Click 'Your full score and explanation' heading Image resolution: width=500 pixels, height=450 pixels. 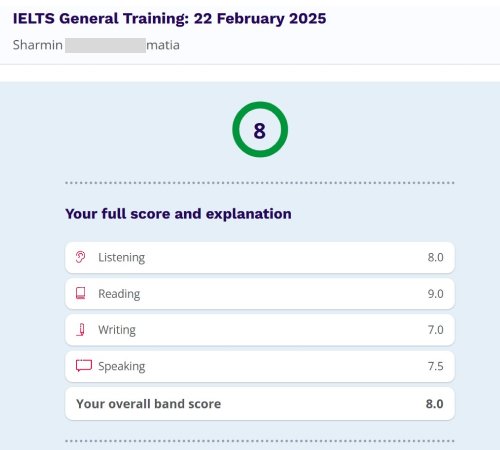[178, 214]
